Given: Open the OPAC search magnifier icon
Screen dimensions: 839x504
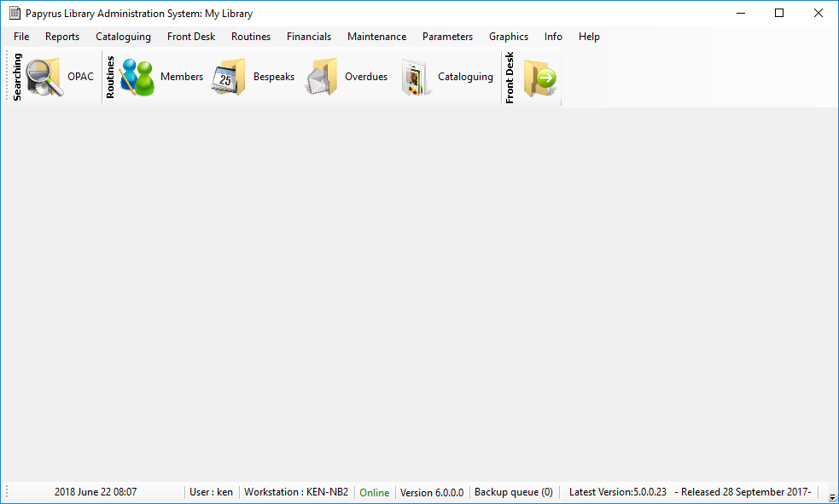Looking at the screenshot, I should (44, 77).
